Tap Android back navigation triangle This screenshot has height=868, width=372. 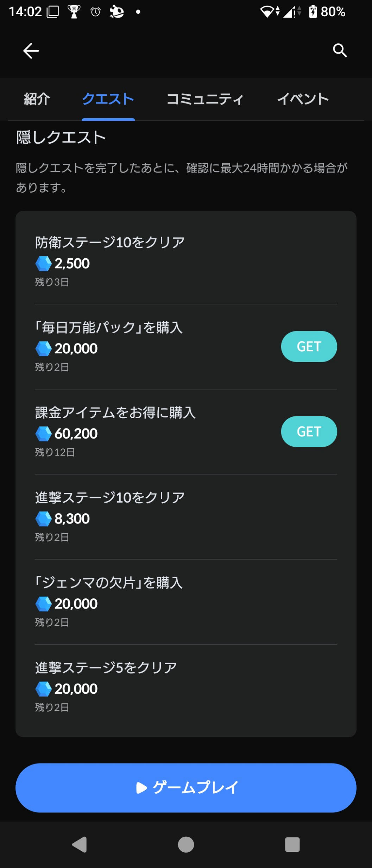coord(80,844)
